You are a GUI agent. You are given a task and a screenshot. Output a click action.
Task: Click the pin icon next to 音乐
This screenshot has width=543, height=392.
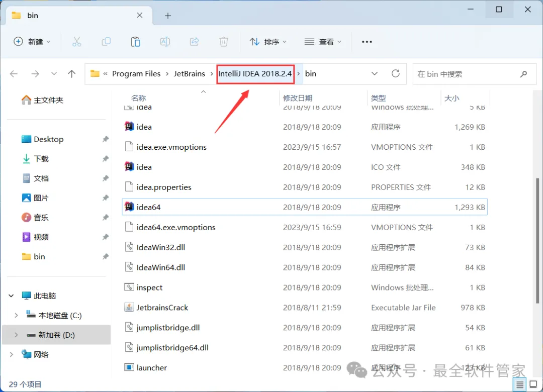[105, 218]
